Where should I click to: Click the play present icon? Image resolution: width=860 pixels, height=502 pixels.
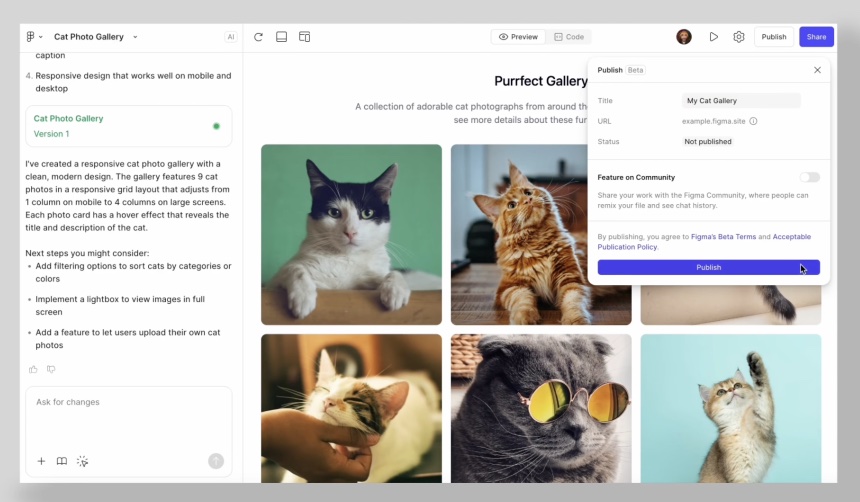click(714, 37)
